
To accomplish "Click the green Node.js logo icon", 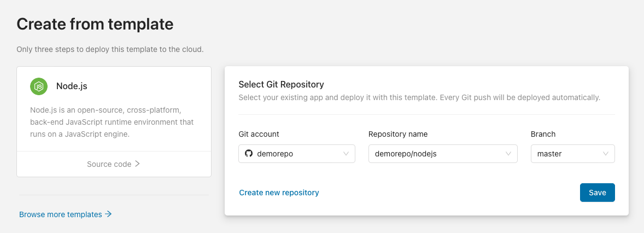I will (39, 86).
